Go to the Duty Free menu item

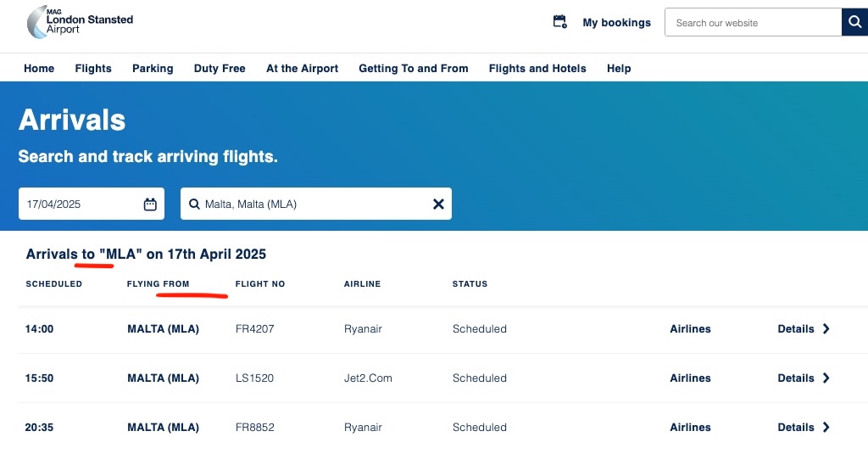tap(220, 68)
